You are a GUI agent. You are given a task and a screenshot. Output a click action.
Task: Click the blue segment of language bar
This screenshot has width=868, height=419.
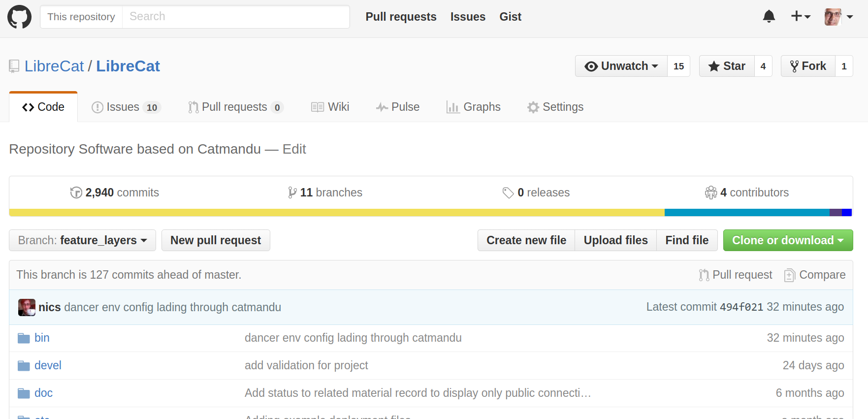click(747, 213)
